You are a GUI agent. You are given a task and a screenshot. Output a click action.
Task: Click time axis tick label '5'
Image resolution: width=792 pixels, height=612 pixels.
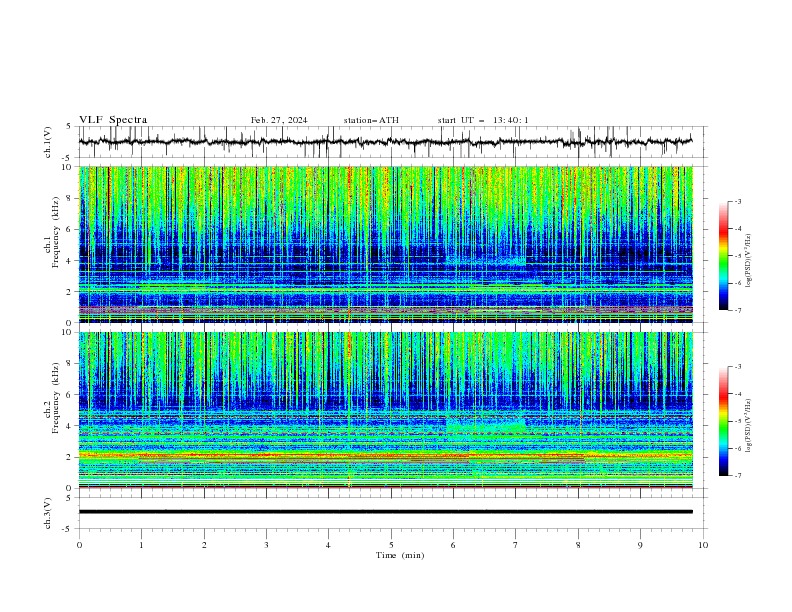coord(391,545)
